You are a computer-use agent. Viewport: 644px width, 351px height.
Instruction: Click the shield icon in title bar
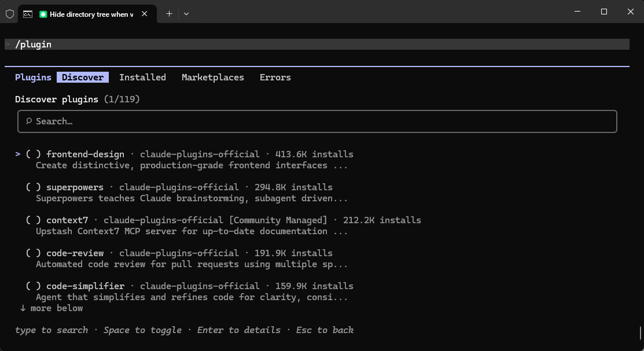[10, 14]
